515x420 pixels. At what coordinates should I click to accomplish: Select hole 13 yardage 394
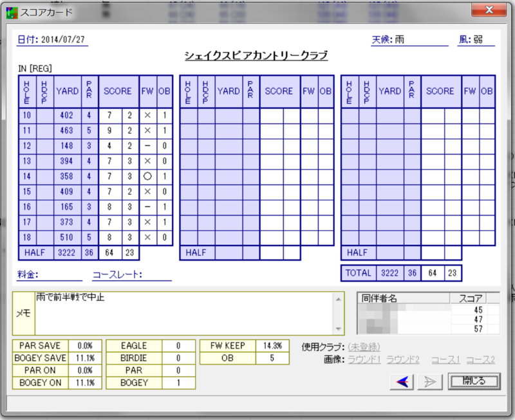pos(68,161)
